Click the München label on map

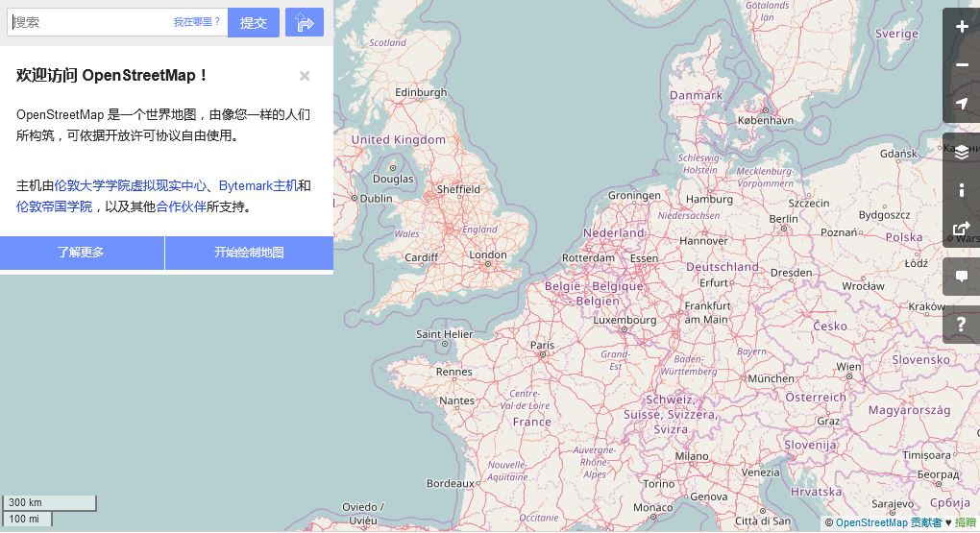(x=772, y=378)
